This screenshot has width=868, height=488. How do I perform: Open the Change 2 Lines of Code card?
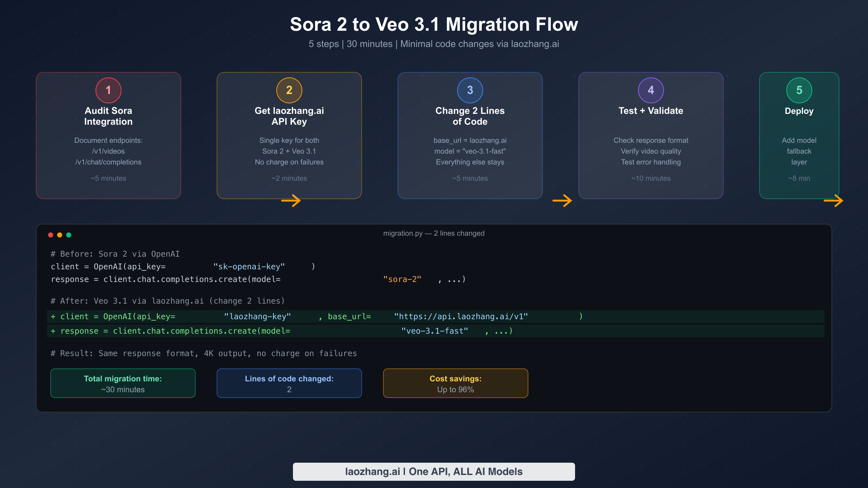click(x=470, y=136)
